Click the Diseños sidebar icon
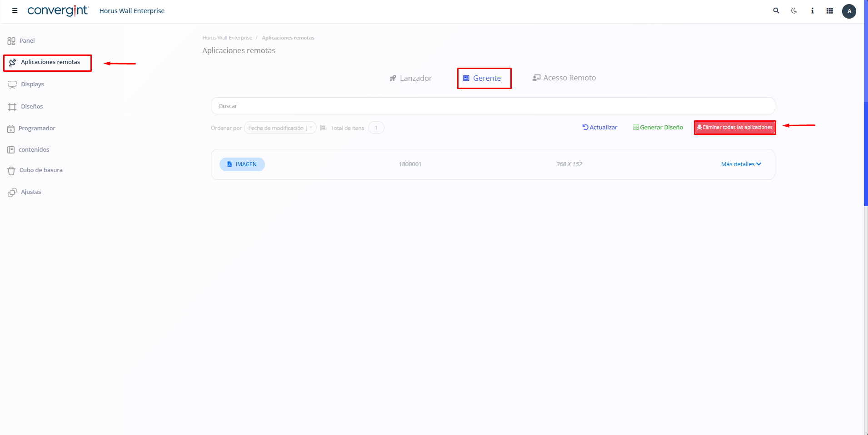868x435 pixels. (12, 107)
